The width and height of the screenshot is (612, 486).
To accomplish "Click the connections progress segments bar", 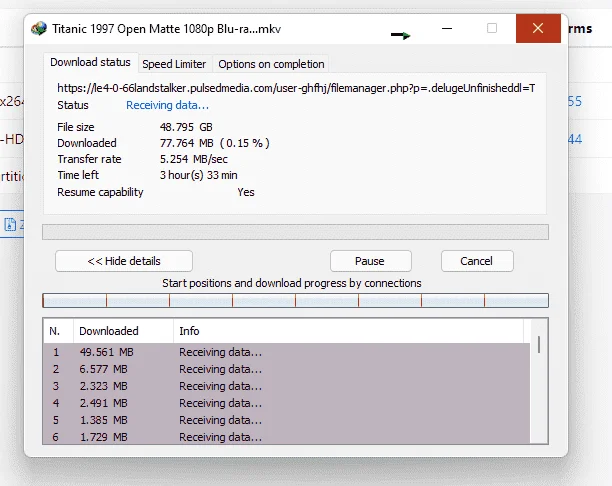I will point(295,301).
